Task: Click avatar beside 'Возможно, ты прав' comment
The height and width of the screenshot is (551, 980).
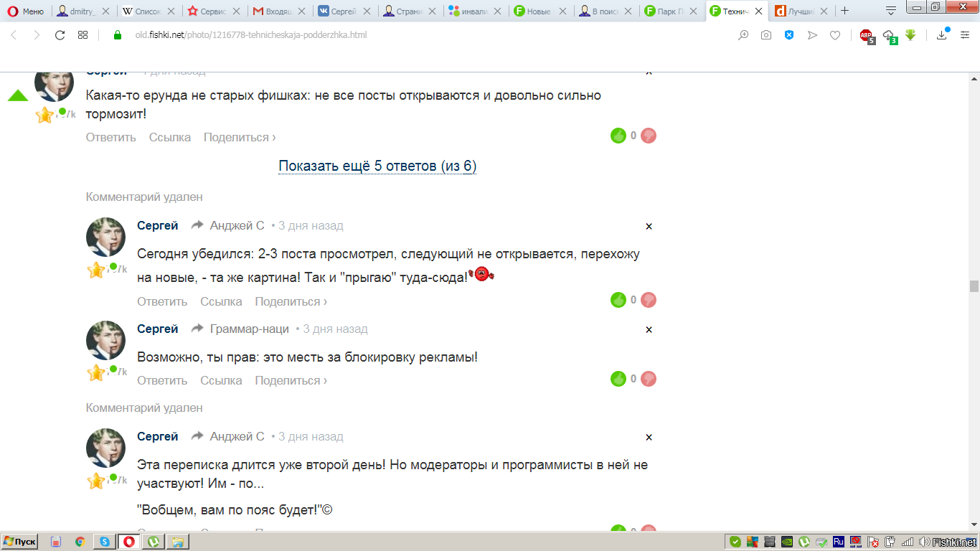Action: click(105, 340)
